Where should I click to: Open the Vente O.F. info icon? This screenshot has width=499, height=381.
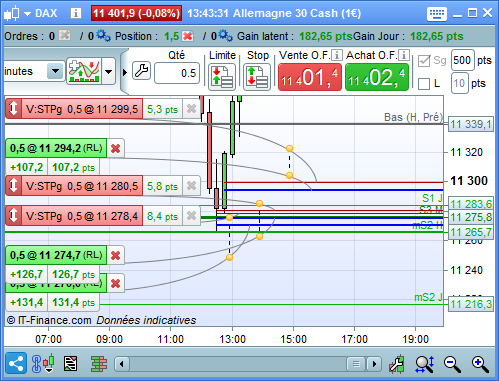[x=337, y=55]
